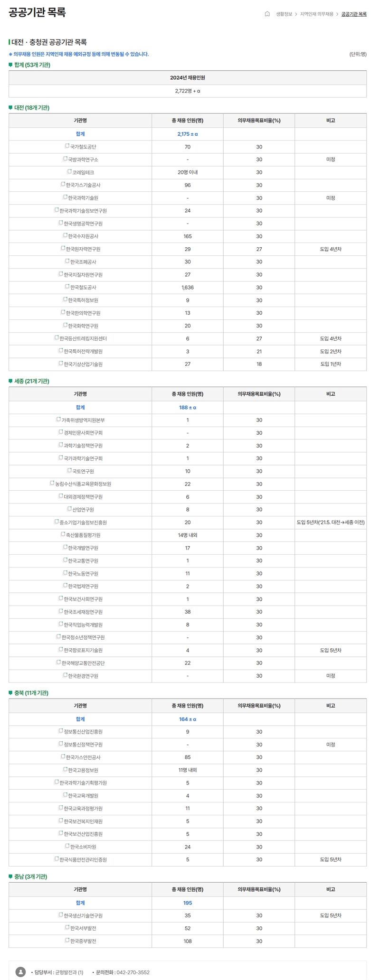Open the 한국조폐공사 institution link

click(83, 262)
